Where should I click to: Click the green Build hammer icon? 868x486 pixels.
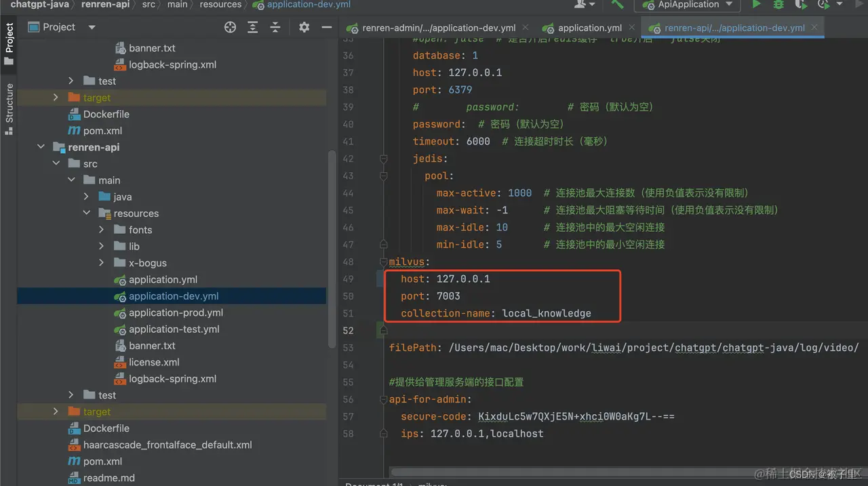(617, 4)
